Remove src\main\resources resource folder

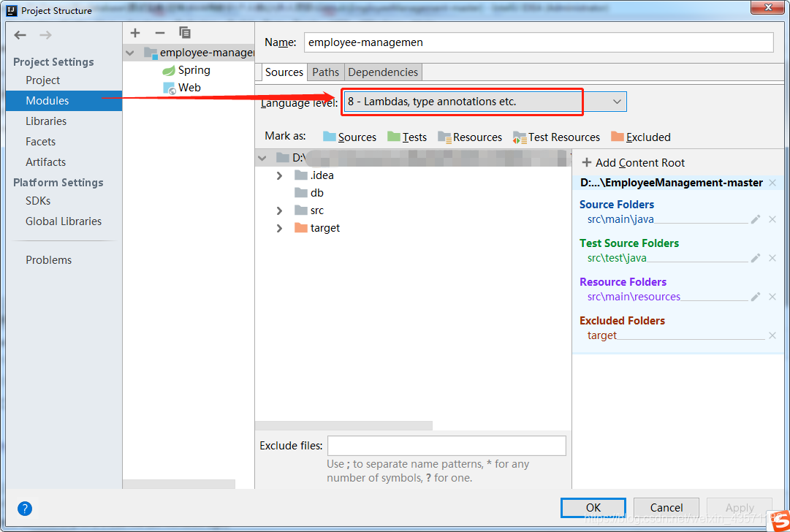[x=772, y=297]
